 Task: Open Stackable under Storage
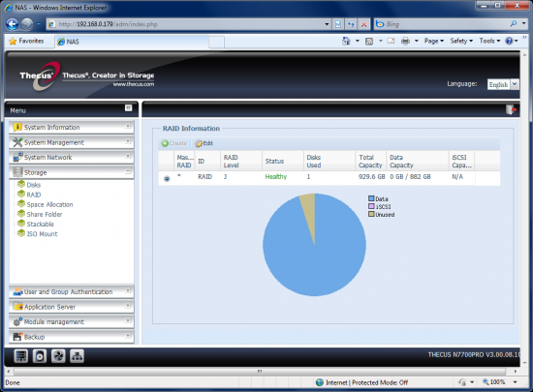[x=40, y=225]
